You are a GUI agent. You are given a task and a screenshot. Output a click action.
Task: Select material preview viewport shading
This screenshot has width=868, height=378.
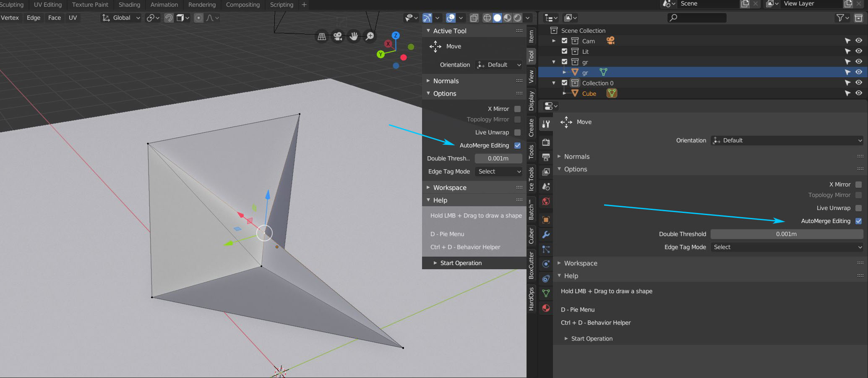click(507, 18)
